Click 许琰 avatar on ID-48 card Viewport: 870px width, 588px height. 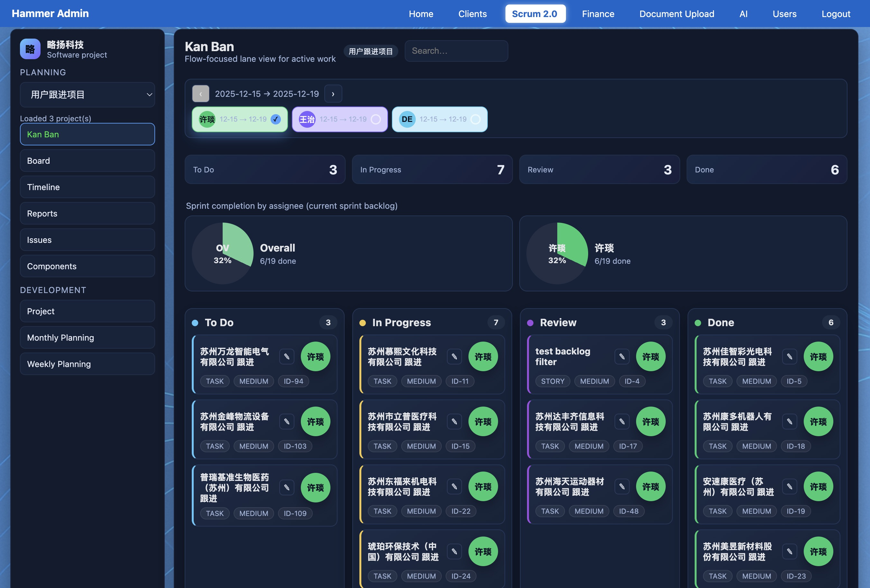(651, 487)
